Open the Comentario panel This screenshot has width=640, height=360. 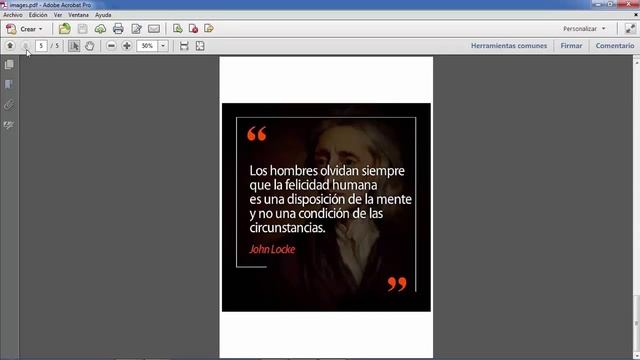click(615, 46)
